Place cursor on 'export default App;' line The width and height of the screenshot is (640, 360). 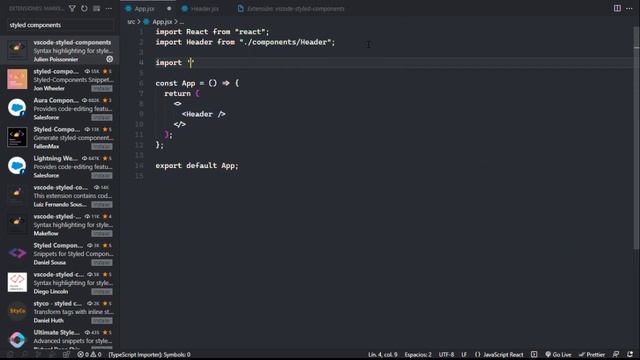point(197,165)
